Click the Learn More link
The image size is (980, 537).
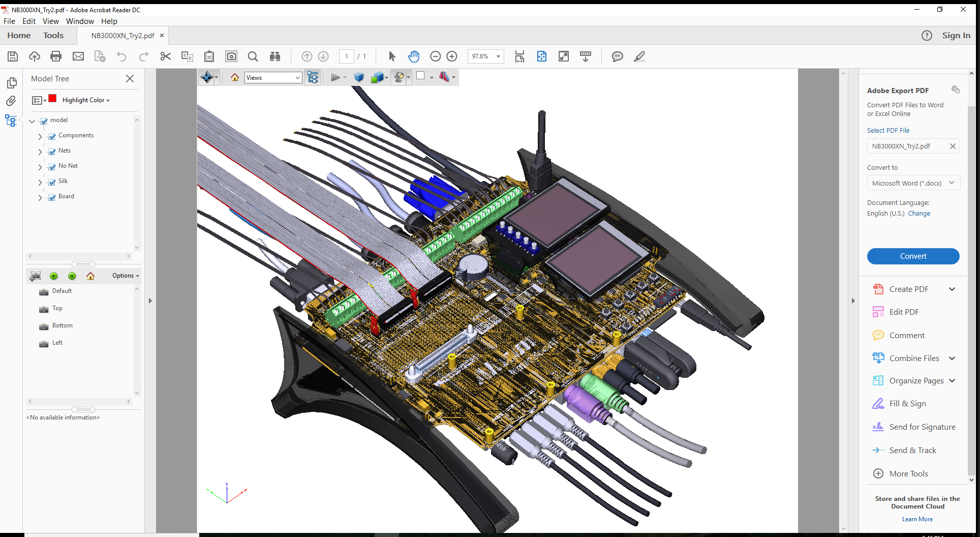[x=917, y=519]
